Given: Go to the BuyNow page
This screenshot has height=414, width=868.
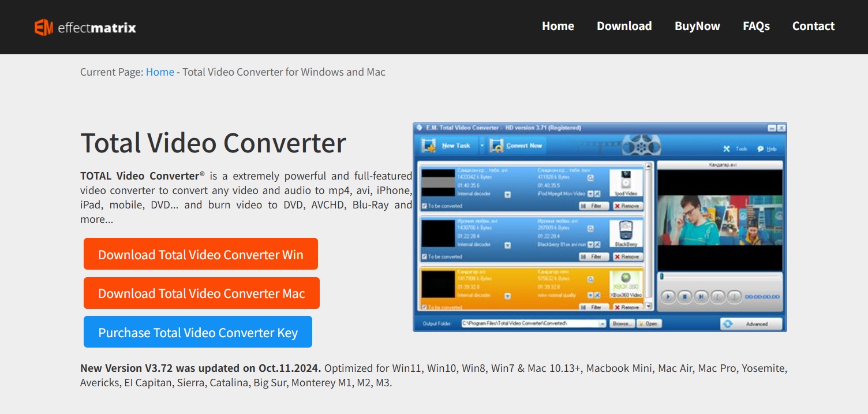Looking at the screenshot, I should click(x=697, y=26).
